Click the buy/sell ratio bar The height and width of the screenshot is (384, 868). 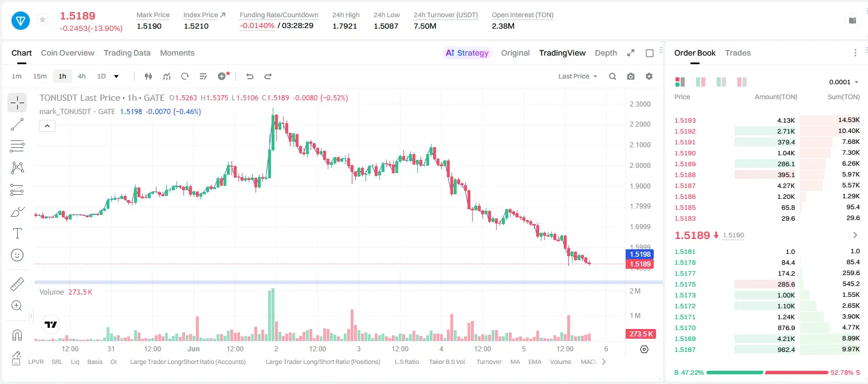tap(767, 373)
